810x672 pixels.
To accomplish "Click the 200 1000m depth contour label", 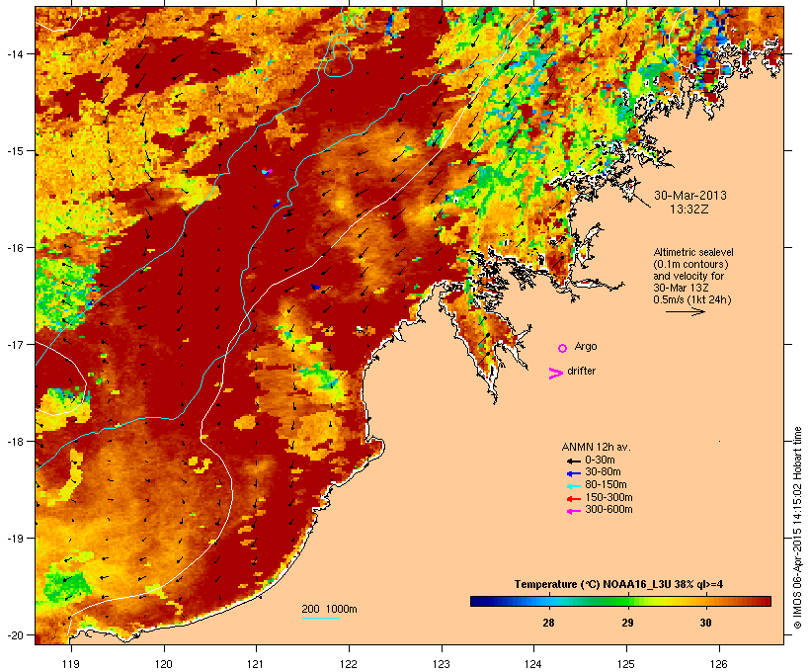I will [x=329, y=609].
